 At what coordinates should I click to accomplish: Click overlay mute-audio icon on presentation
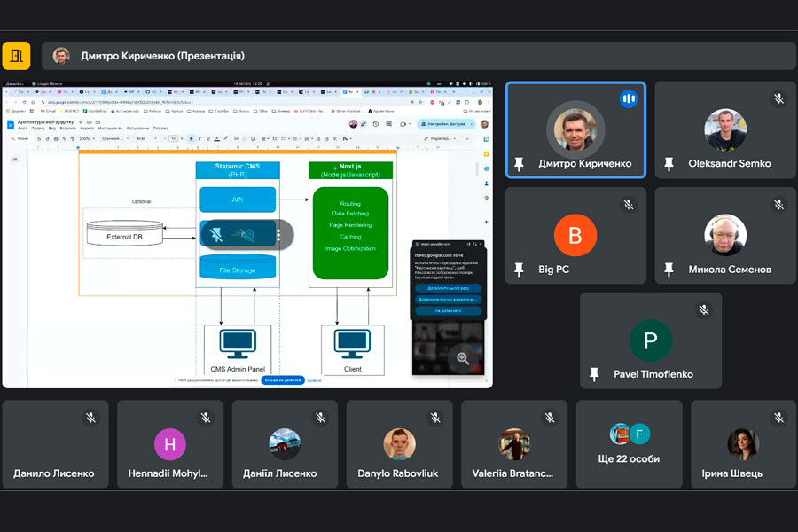point(247,235)
